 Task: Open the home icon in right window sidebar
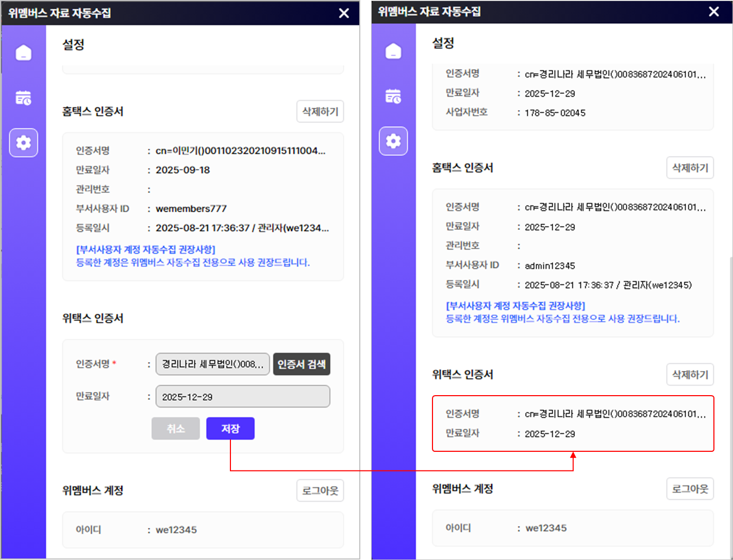click(393, 51)
